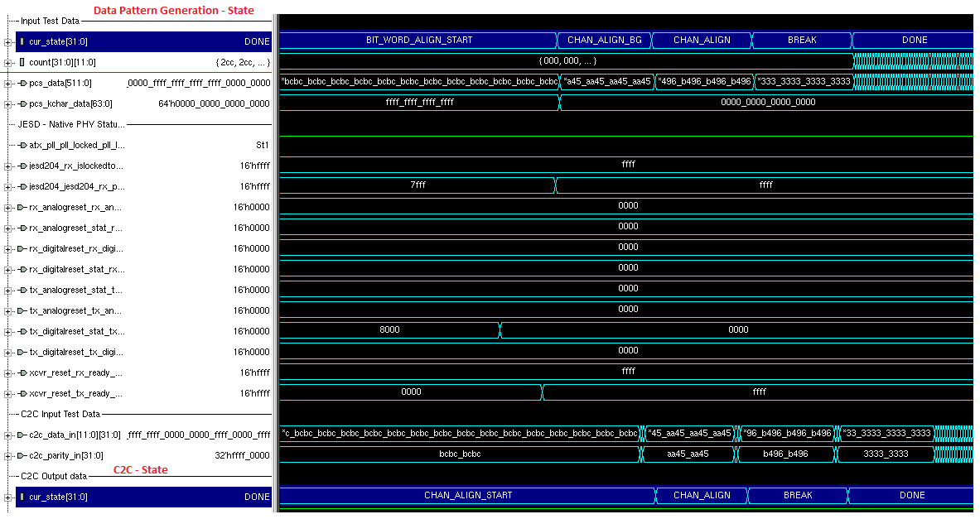Expand the jesd204_jesd204_rx_p signal

[x=7, y=187]
